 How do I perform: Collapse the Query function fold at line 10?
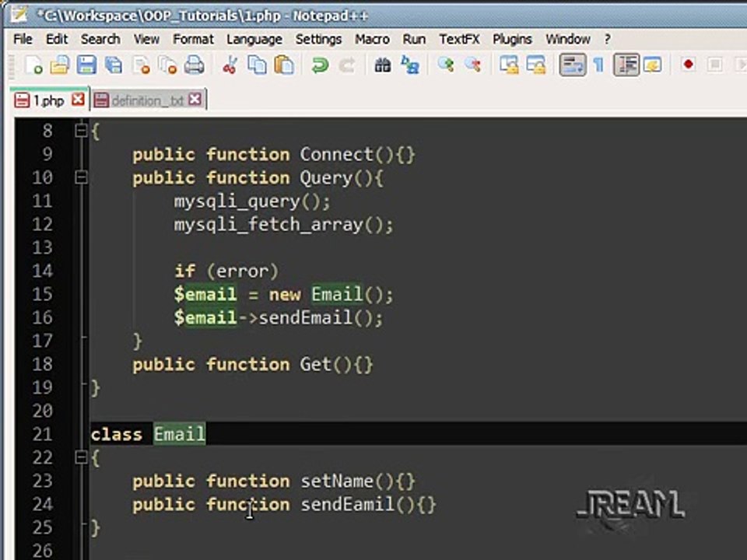(x=81, y=177)
